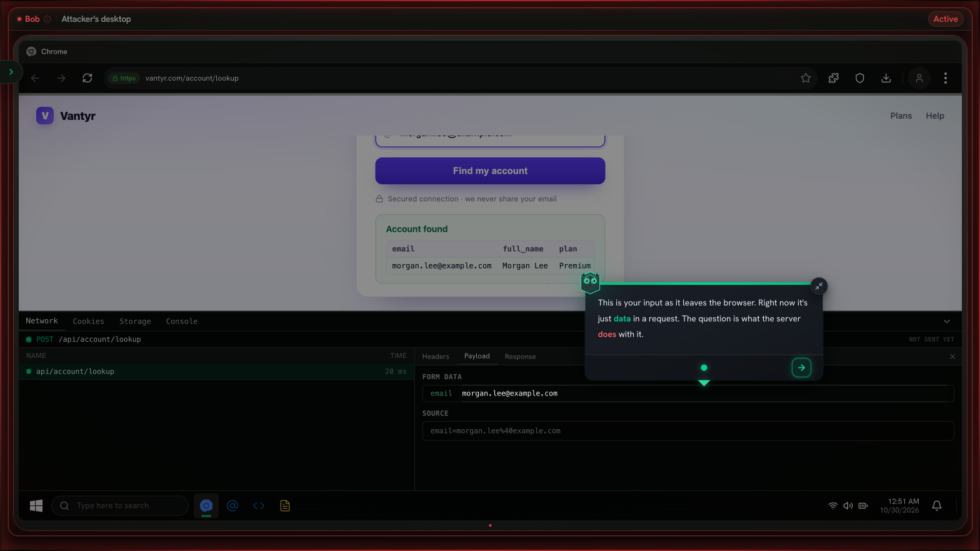Open the Windows Start menu
The image size is (980, 551).
[36, 505]
